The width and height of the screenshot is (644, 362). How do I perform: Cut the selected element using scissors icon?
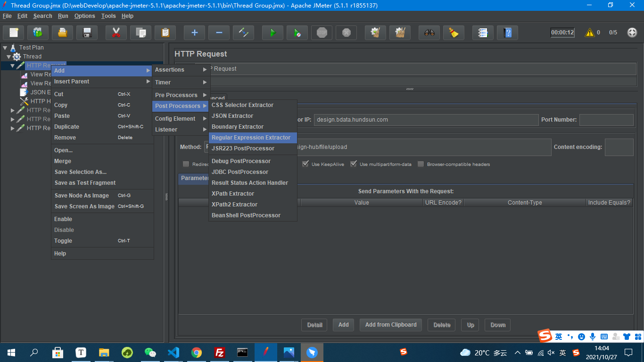(116, 33)
